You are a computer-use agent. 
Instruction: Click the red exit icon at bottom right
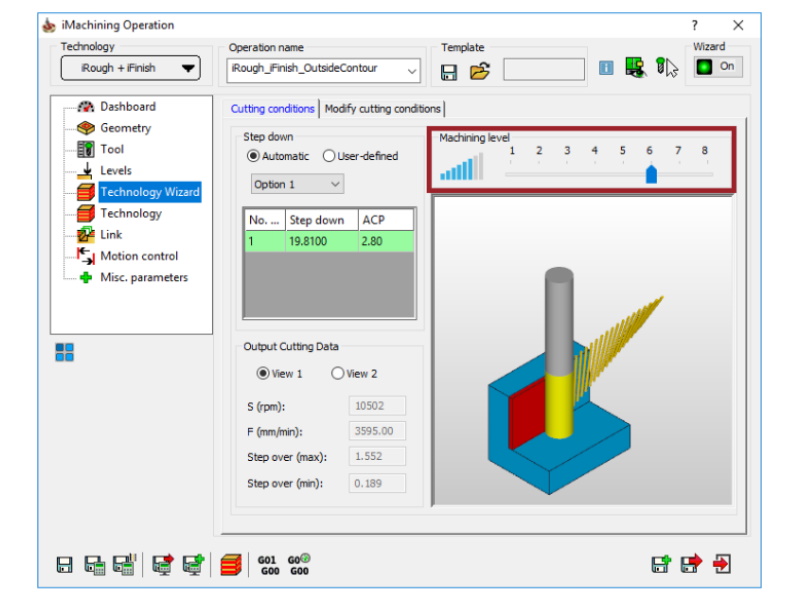click(x=721, y=565)
